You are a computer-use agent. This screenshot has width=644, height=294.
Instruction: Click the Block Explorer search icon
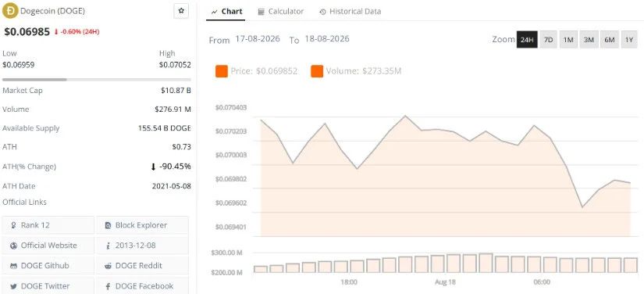coord(108,225)
